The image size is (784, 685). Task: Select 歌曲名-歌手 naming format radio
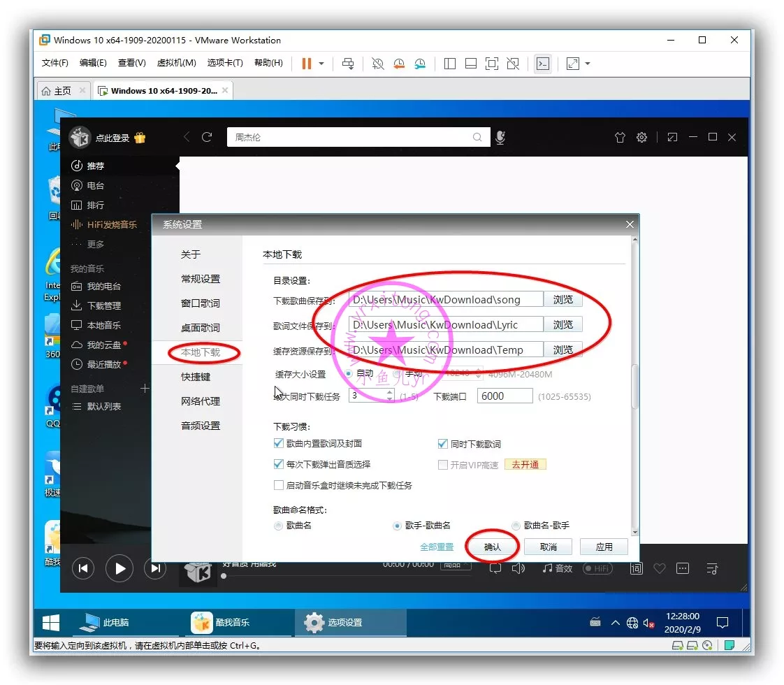tap(516, 526)
